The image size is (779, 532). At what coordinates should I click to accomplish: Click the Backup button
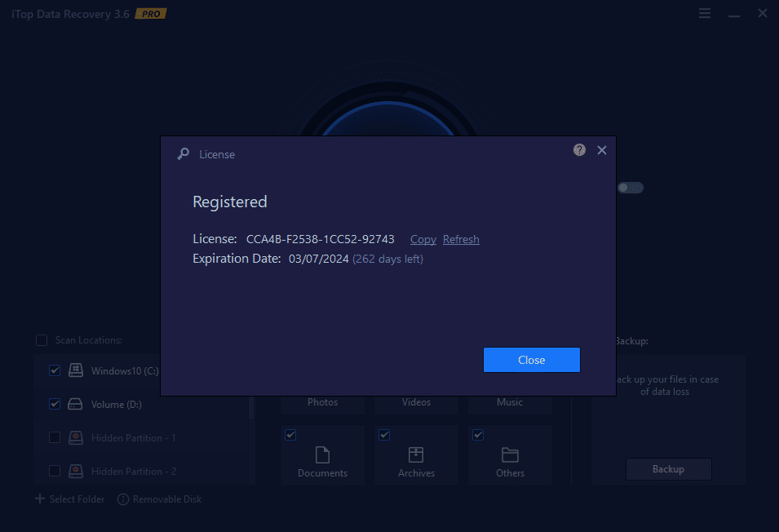point(668,469)
